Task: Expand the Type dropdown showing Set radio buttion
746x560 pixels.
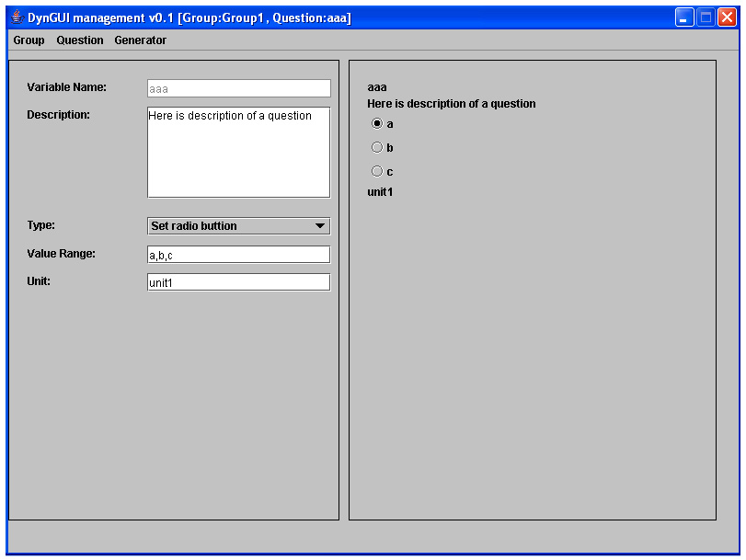Action: pos(238,226)
